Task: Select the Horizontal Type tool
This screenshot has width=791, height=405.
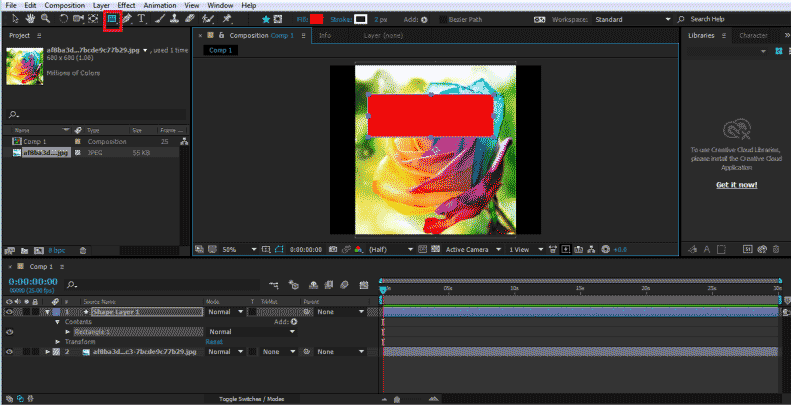Action: click(x=142, y=19)
